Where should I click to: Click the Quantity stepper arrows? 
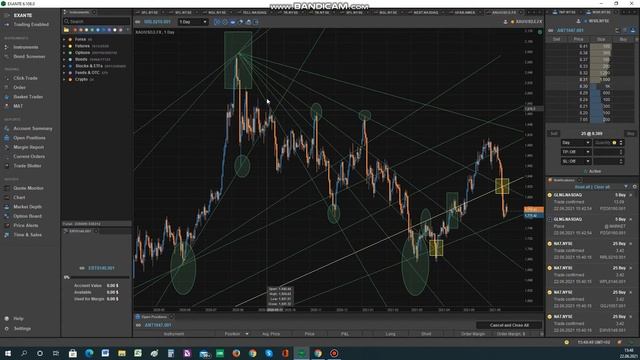[621, 143]
